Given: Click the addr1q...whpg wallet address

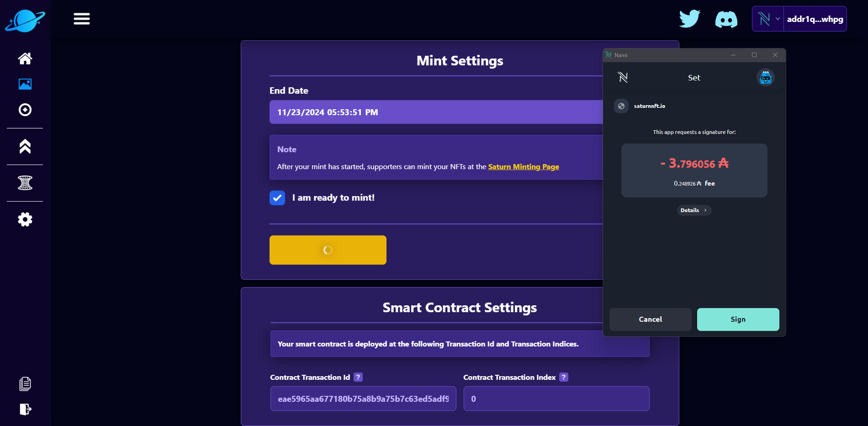Looking at the screenshot, I should (x=815, y=19).
